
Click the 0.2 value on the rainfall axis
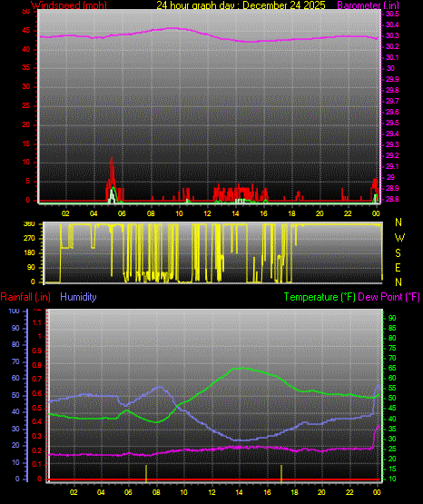37,450
